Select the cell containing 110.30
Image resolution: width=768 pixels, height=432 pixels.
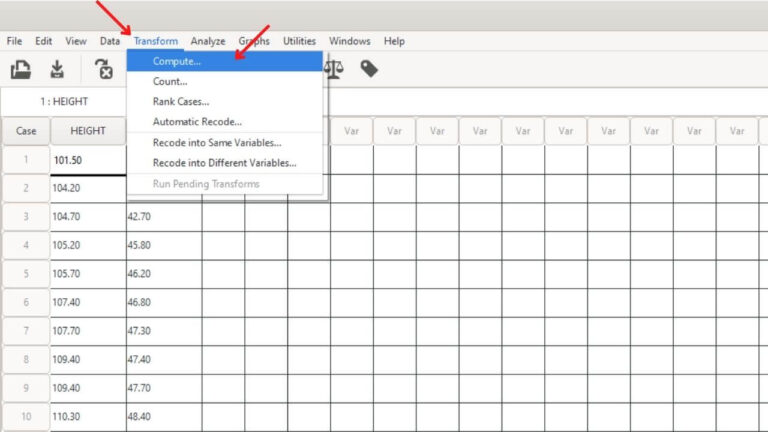88,416
